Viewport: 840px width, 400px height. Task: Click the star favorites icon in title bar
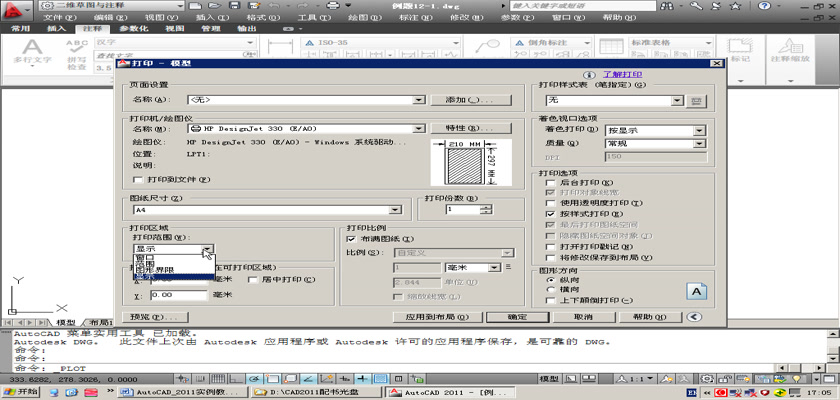tap(736, 6)
